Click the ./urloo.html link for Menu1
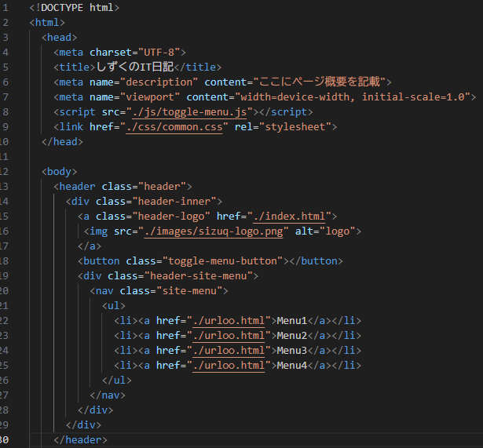This screenshot has height=448, width=483. coord(229,321)
